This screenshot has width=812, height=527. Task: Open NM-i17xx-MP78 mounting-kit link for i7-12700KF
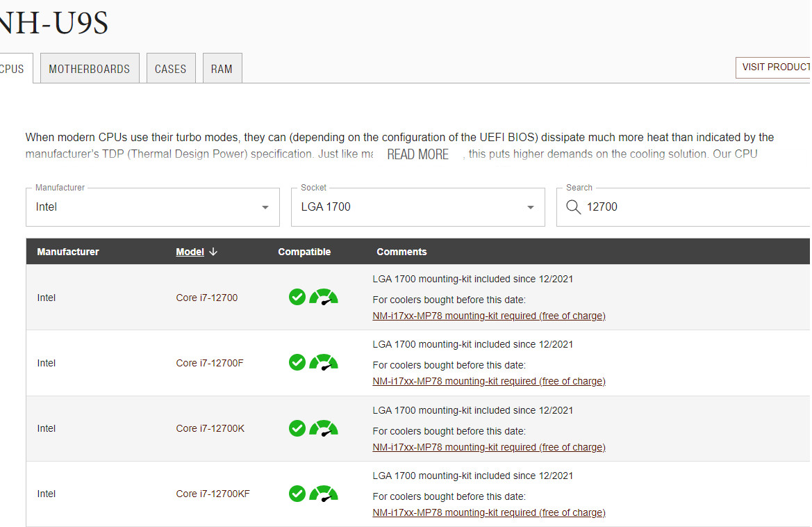[x=488, y=512]
